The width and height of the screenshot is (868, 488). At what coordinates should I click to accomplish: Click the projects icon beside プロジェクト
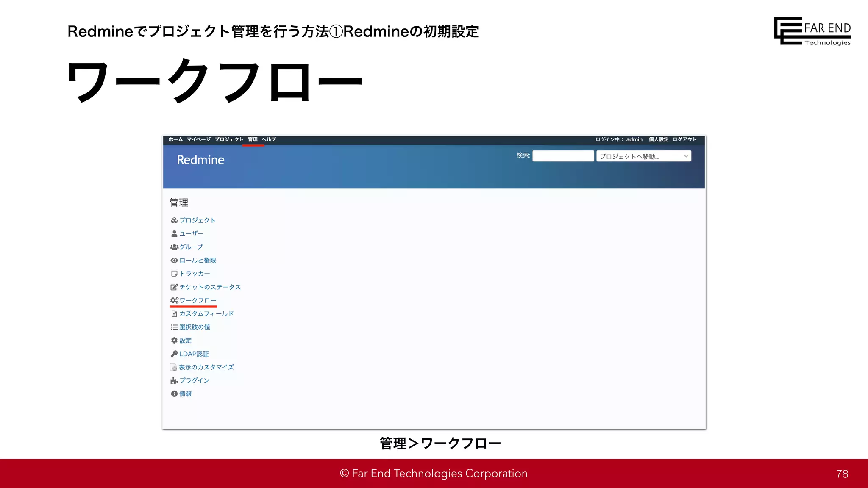(x=174, y=220)
